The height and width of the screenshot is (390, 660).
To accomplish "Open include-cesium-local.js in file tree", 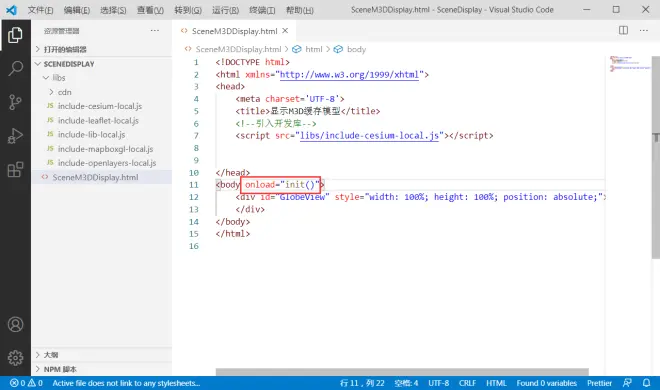I will pos(100,106).
